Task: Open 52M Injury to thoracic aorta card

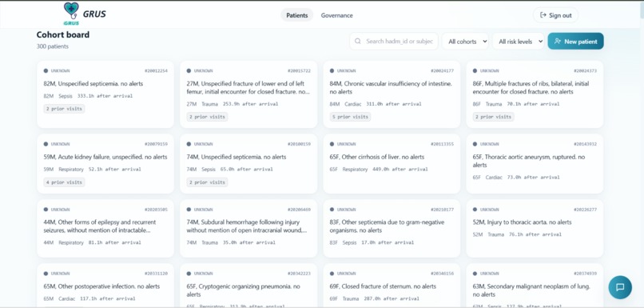Action: [535, 228]
